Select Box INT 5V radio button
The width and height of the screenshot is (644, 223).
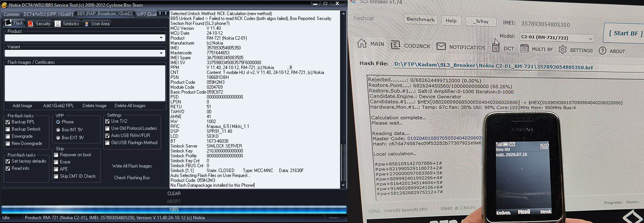pos(58,130)
